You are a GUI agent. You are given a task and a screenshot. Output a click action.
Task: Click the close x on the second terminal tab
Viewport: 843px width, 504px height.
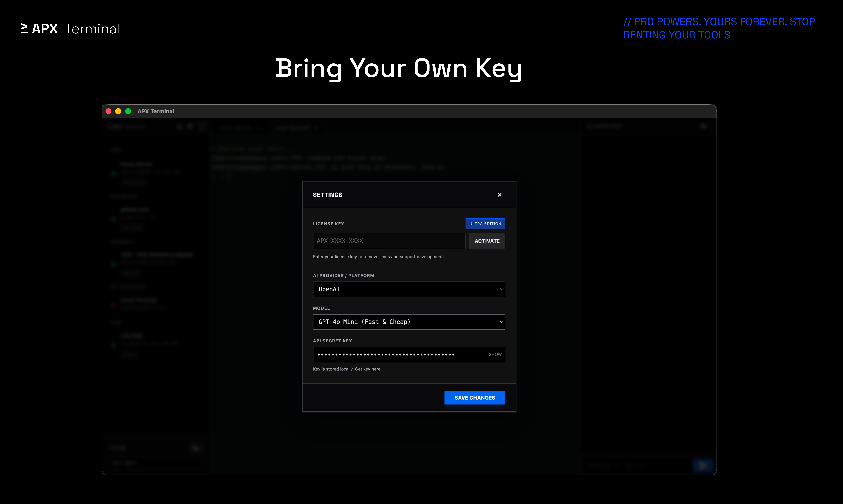(x=316, y=128)
